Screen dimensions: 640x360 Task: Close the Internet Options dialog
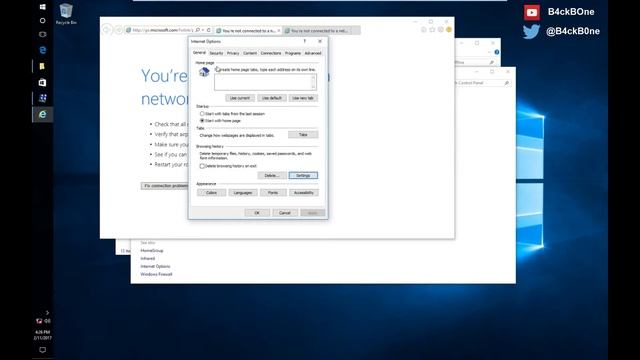click(x=320, y=41)
